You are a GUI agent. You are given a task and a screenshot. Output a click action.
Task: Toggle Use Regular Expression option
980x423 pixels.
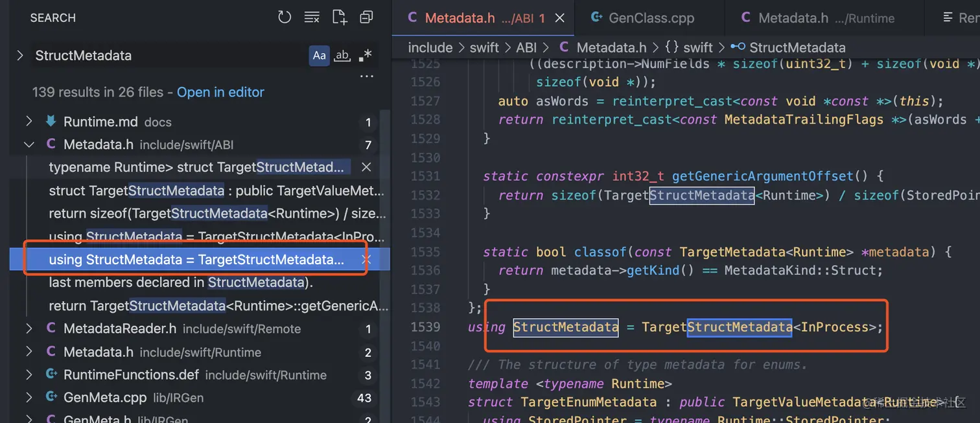[365, 56]
